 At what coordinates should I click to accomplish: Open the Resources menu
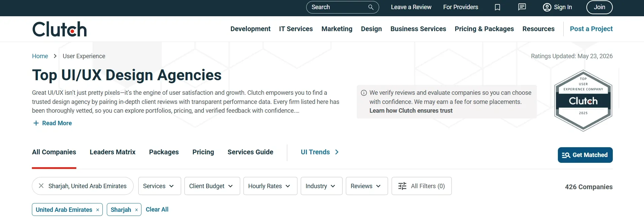(539, 29)
